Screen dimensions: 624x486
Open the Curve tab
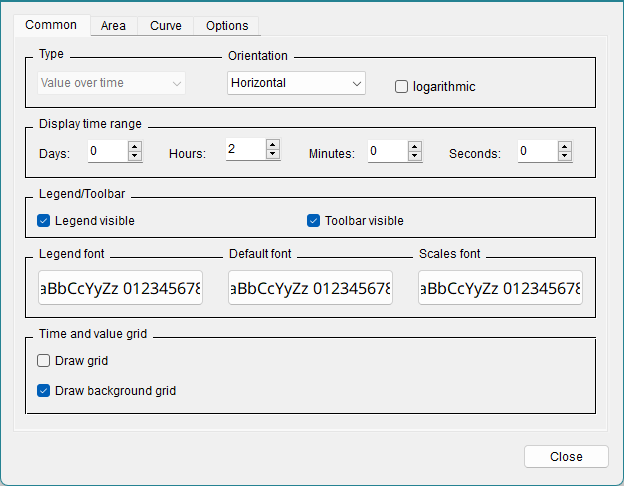click(166, 26)
